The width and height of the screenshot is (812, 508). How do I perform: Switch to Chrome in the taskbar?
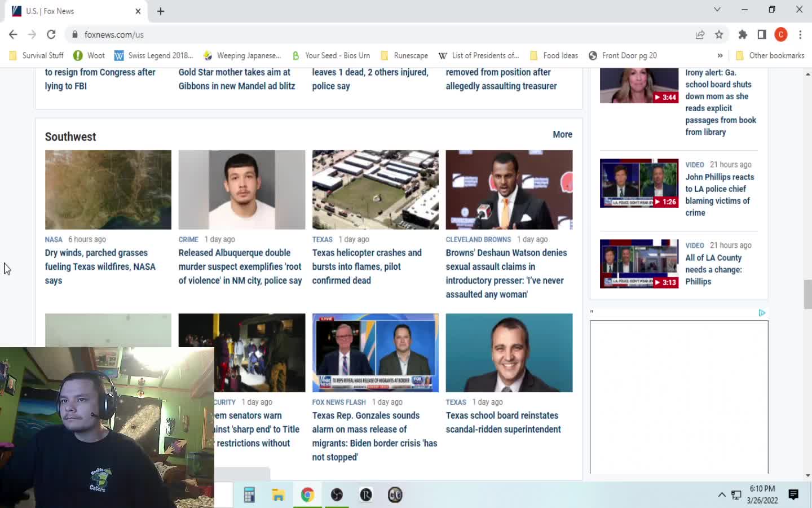pyautogui.click(x=307, y=495)
